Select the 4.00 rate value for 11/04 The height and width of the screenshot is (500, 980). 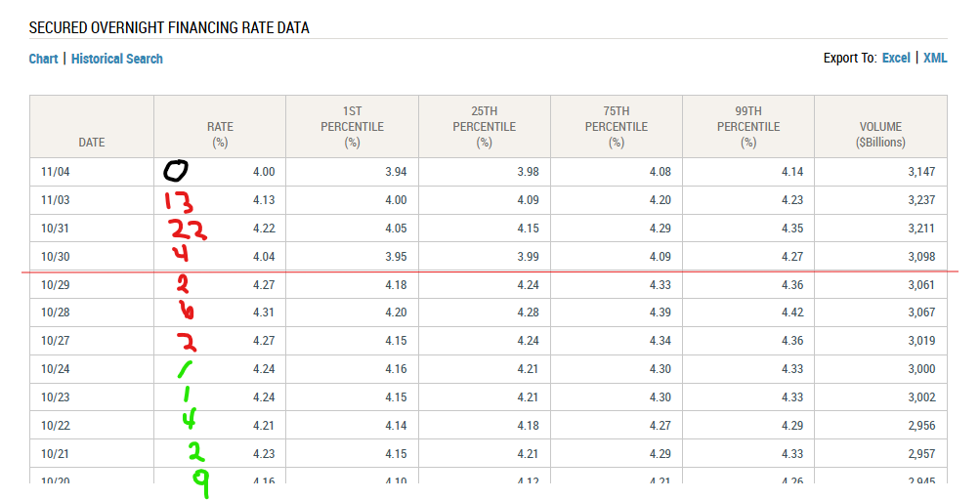pyautogui.click(x=264, y=172)
